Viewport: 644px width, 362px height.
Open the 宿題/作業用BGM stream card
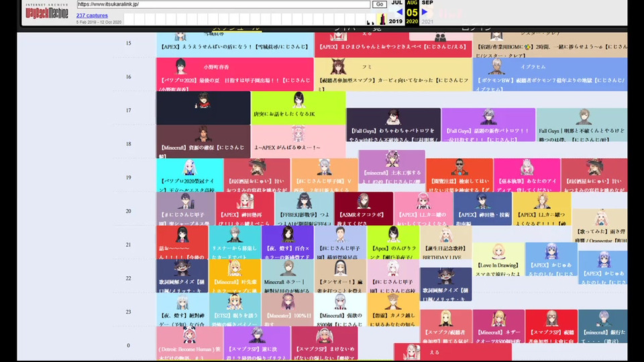click(550, 45)
